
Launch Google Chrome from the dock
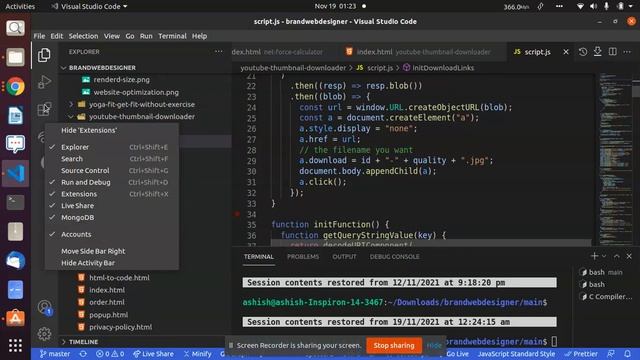[16, 87]
